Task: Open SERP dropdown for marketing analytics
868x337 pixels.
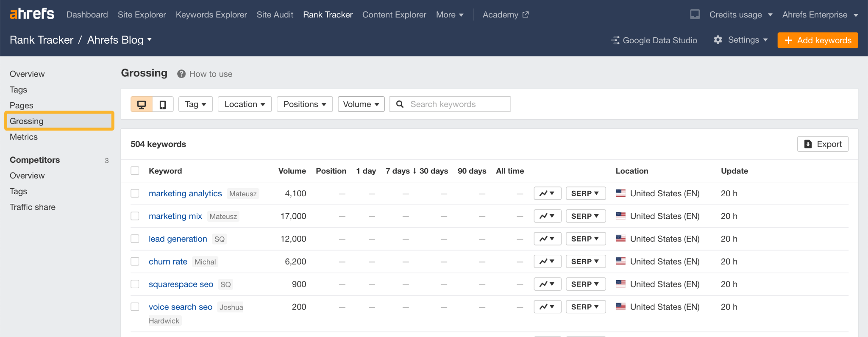Action: [586, 193]
